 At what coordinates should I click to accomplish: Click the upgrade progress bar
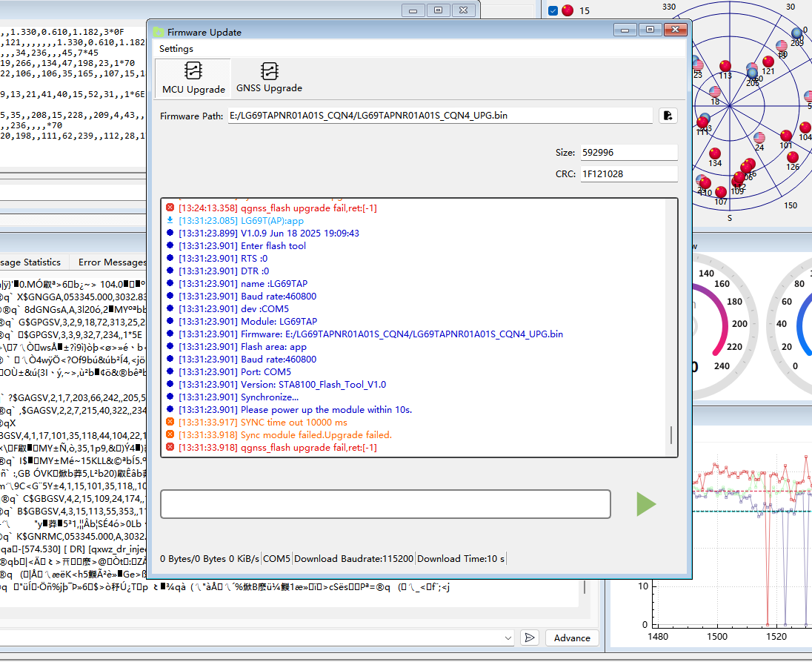tap(385, 504)
